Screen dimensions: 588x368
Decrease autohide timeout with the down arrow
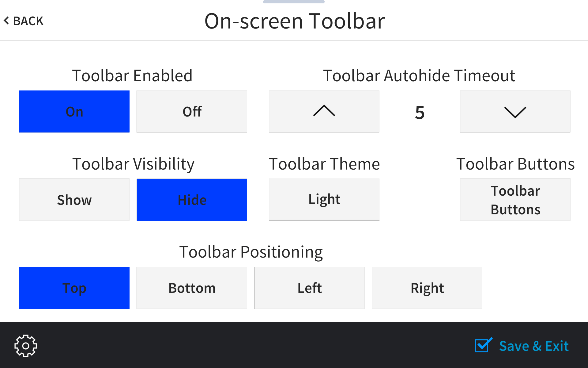tap(515, 111)
